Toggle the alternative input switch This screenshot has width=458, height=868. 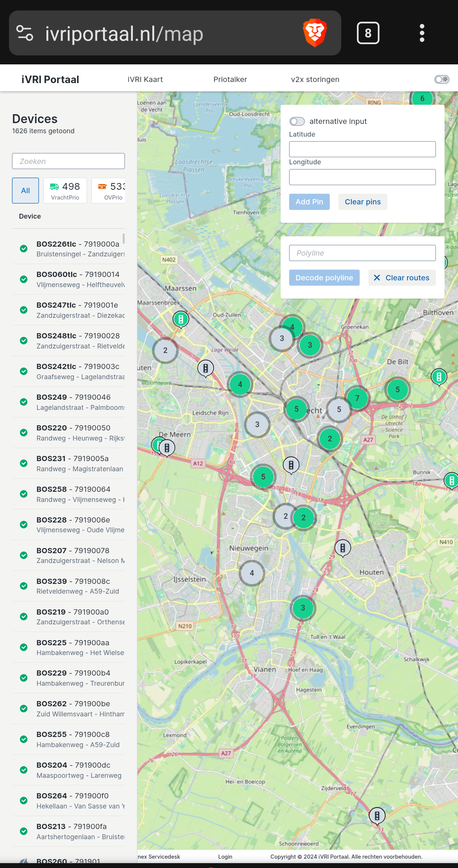pyautogui.click(x=297, y=121)
